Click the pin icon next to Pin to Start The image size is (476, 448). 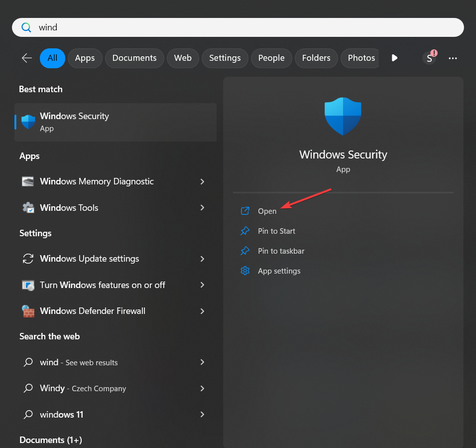(245, 231)
